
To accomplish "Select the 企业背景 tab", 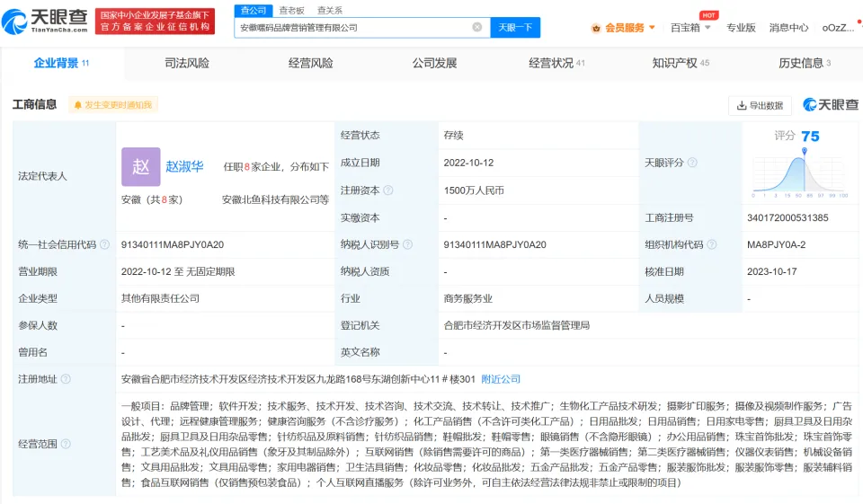I will 62,63.
